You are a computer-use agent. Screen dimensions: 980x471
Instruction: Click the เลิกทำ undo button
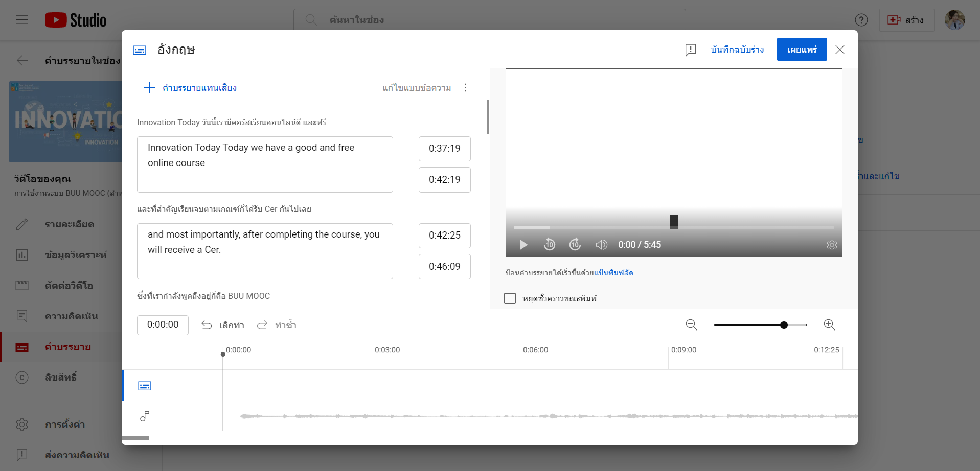(x=223, y=325)
